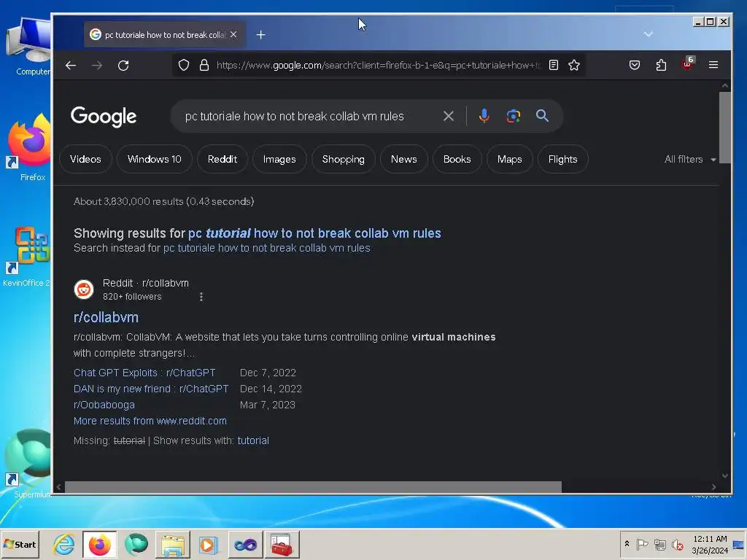Select the Windows 10 filter chip
Screen dimensions: 747x560
[155, 159]
